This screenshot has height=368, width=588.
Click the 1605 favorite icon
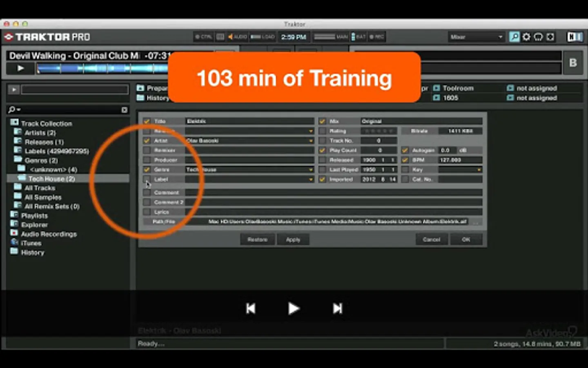click(437, 98)
